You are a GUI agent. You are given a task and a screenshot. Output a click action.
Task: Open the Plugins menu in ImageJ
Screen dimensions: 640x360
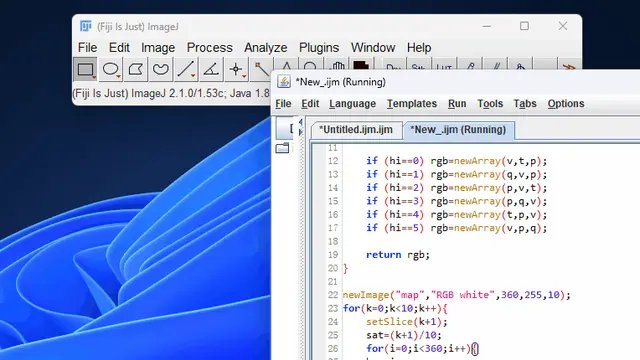click(x=319, y=48)
